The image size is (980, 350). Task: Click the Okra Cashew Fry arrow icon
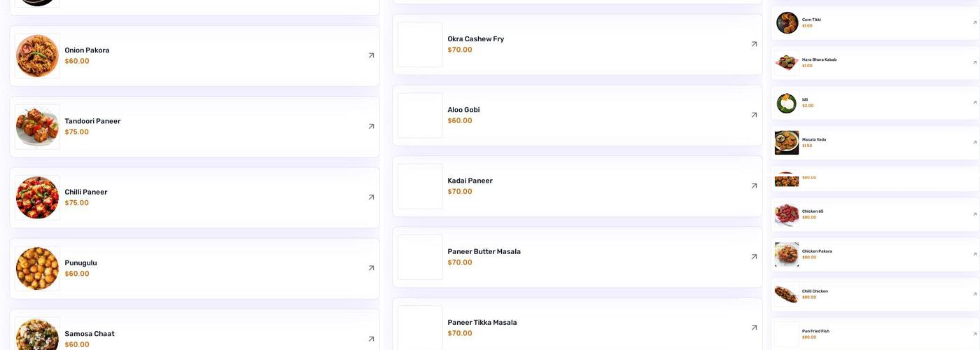754,44
